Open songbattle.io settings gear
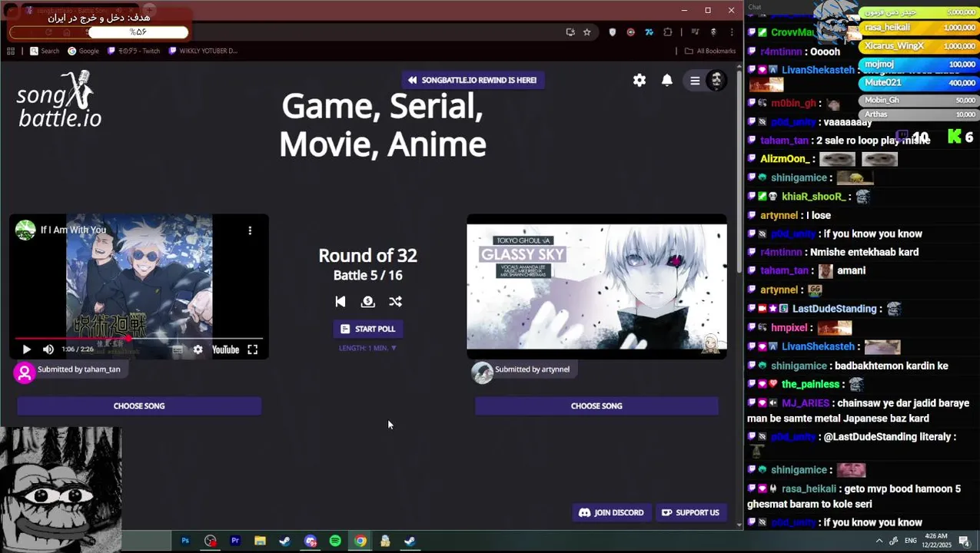Screen dimensions: 980x553 pos(639,80)
